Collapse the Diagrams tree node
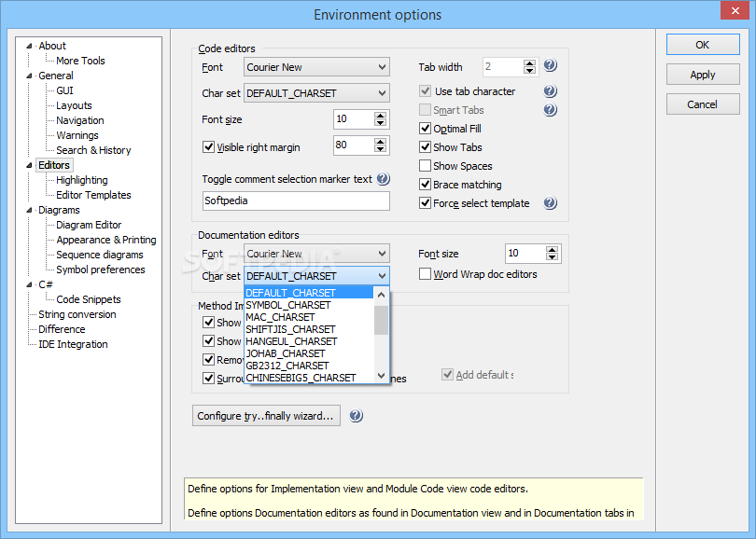The height and width of the screenshot is (539, 756). (x=30, y=210)
